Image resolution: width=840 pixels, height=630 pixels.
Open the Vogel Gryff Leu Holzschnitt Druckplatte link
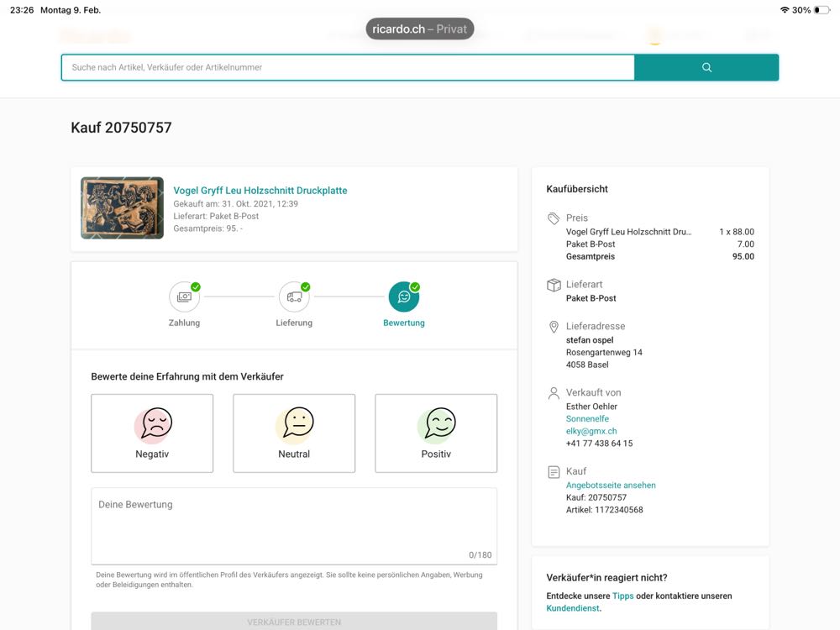[x=260, y=191]
